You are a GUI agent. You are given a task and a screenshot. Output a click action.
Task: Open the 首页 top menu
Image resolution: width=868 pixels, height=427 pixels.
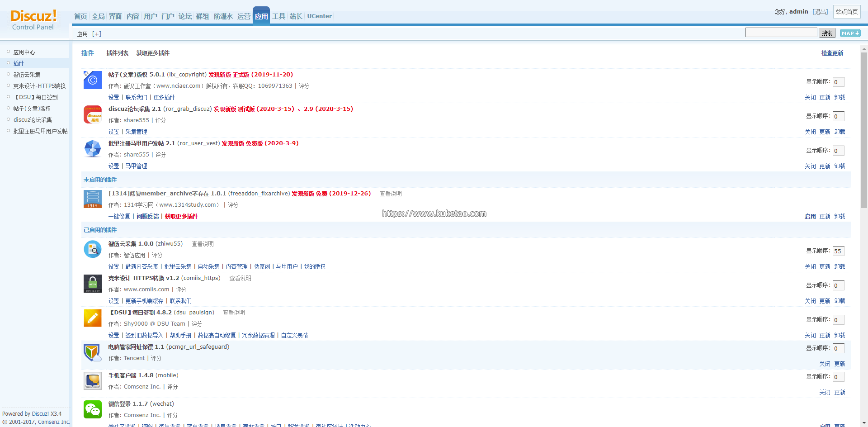80,16
